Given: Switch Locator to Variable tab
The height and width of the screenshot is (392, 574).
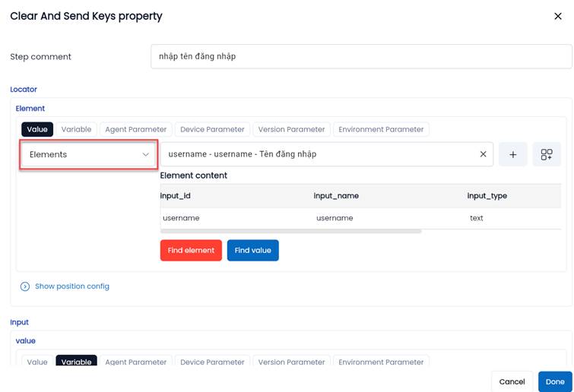Looking at the screenshot, I should tap(76, 129).
